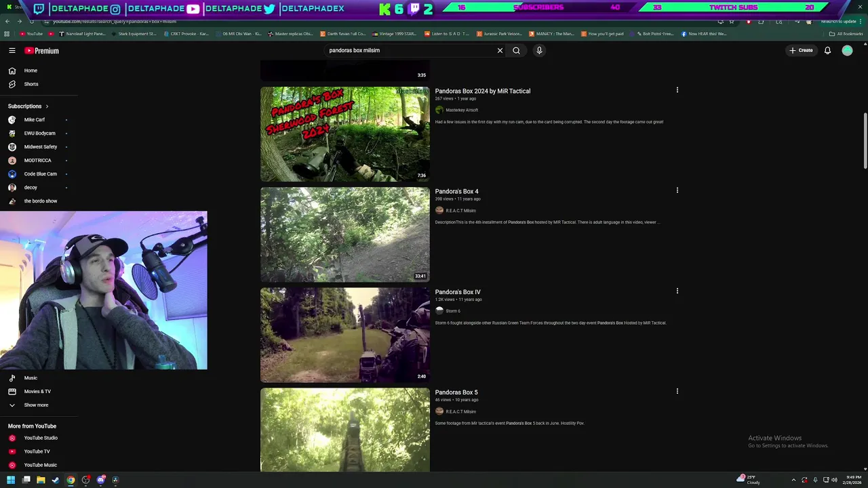Open the Storm 6 channel
Screen dimensions: 868x488
(453, 311)
